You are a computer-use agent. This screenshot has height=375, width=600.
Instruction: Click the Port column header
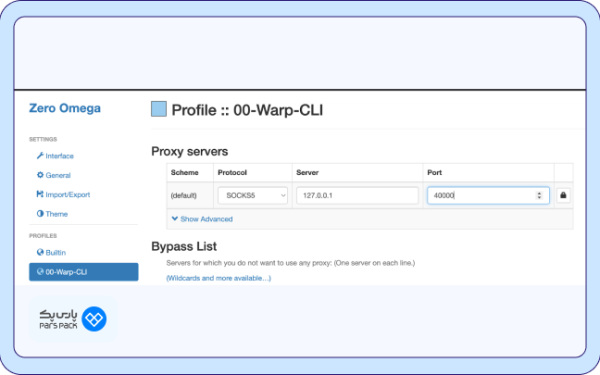(434, 173)
